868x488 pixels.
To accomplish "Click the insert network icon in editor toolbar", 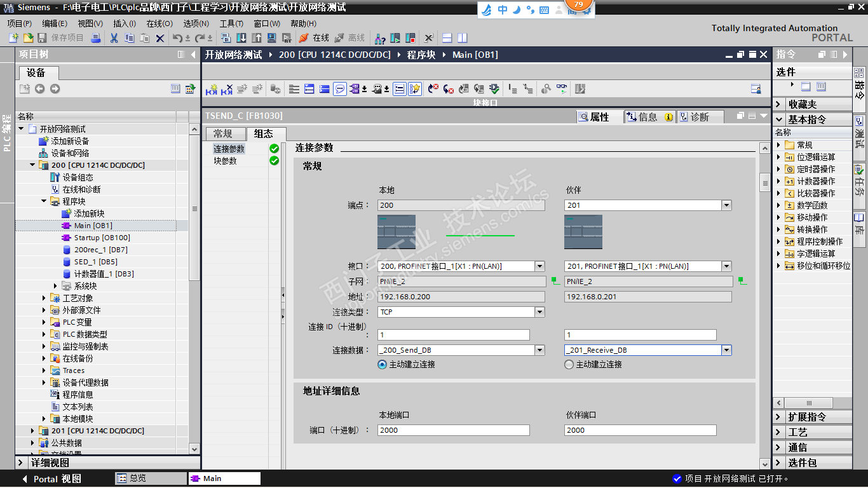I will pos(212,89).
